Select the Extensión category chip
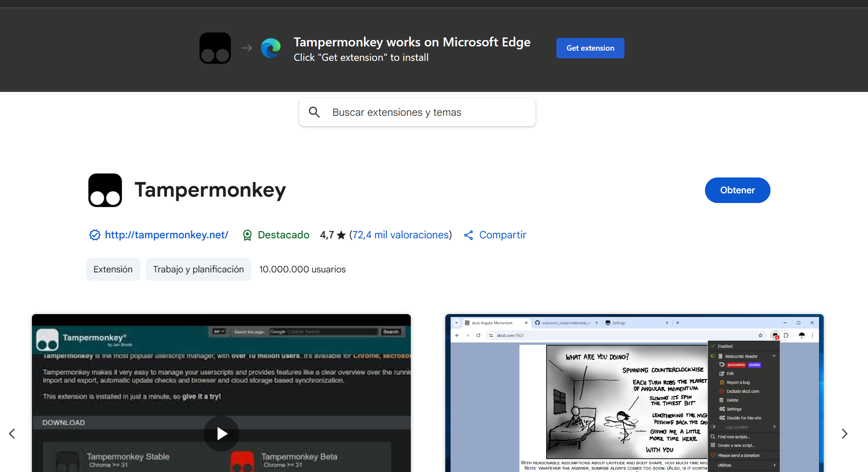868x472 pixels. [113, 269]
